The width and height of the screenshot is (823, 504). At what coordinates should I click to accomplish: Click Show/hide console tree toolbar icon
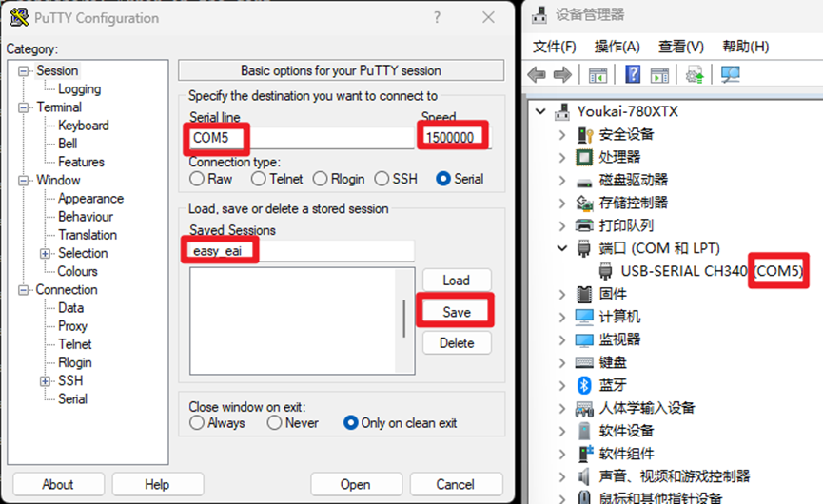pyautogui.click(x=598, y=75)
